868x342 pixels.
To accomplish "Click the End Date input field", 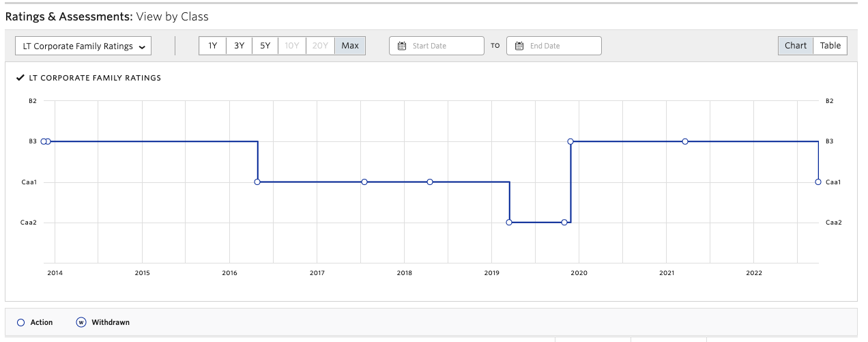I will 561,46.
